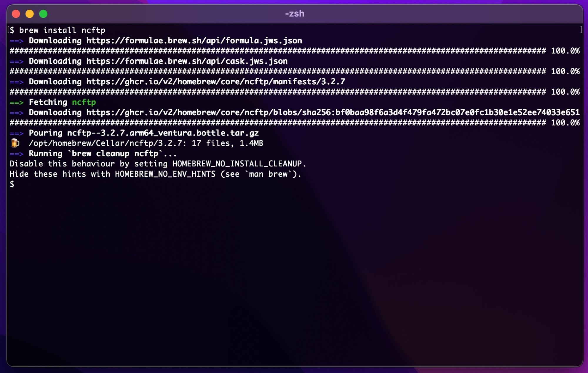
Task: Click the formula.jws.json download URL
Action: tap(194, 41)
